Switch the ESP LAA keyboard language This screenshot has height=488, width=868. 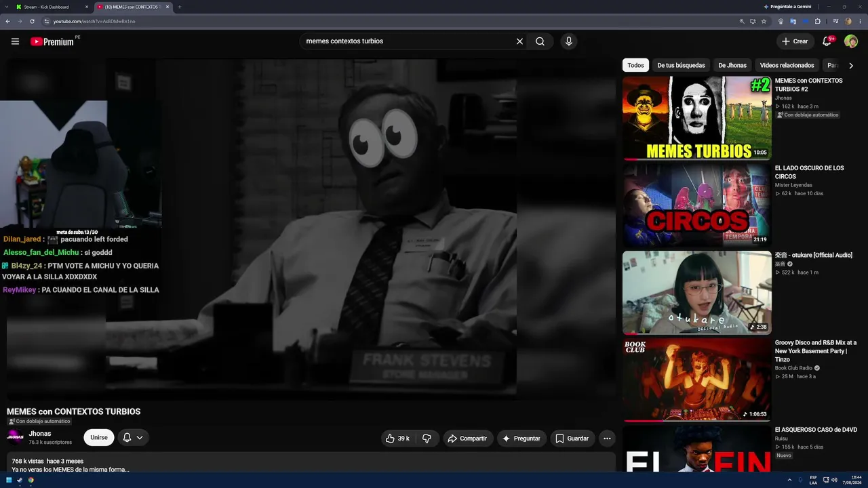point(813,480)
